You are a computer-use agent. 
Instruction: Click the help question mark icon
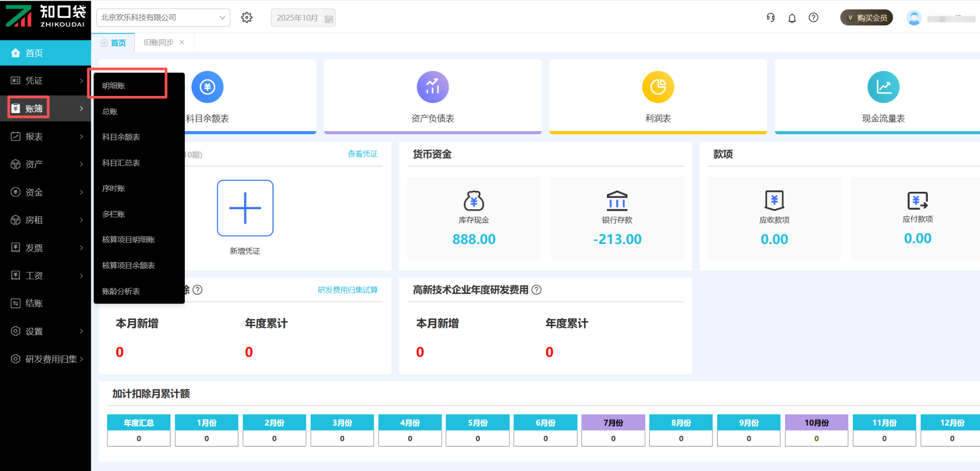click(814, 17)
